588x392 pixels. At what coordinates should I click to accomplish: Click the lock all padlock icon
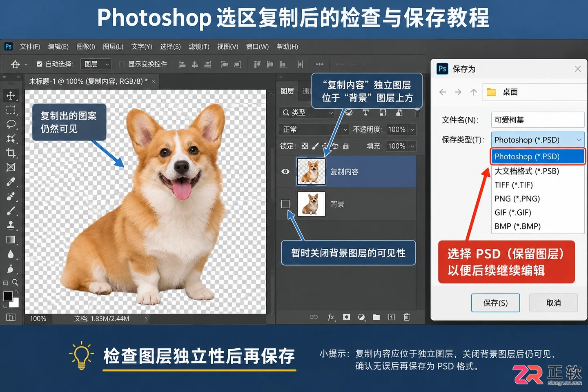[346, 146]
